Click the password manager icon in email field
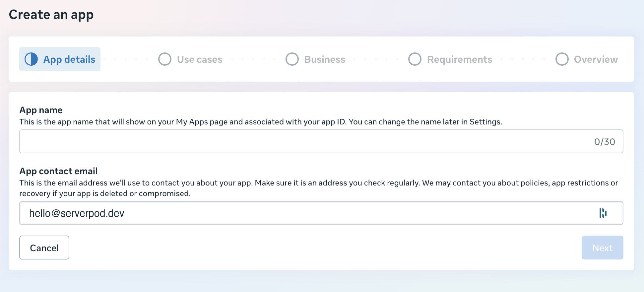This screenshot has width=644, height=292. click(x=603, y=213)
